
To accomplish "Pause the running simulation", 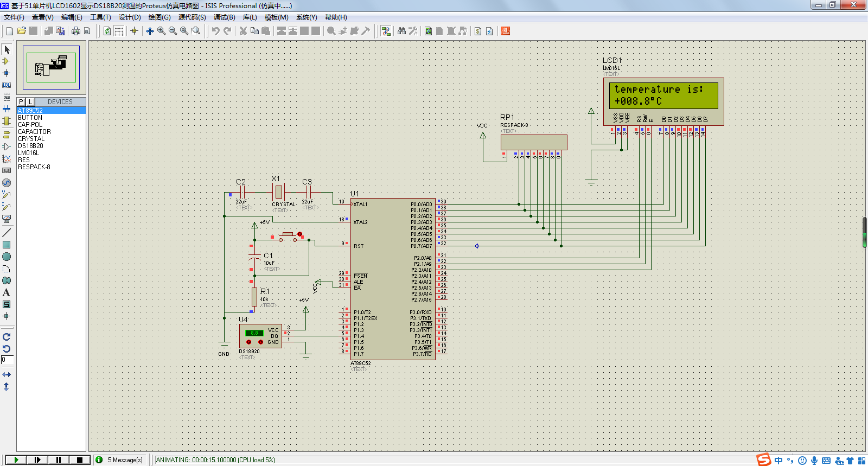I will [58, 459].
